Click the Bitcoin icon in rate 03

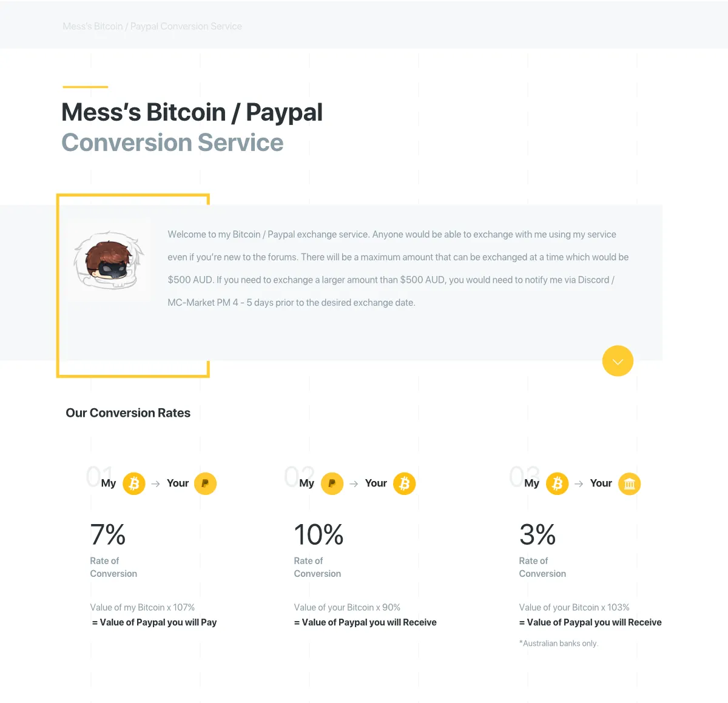(x=557, y=483)
